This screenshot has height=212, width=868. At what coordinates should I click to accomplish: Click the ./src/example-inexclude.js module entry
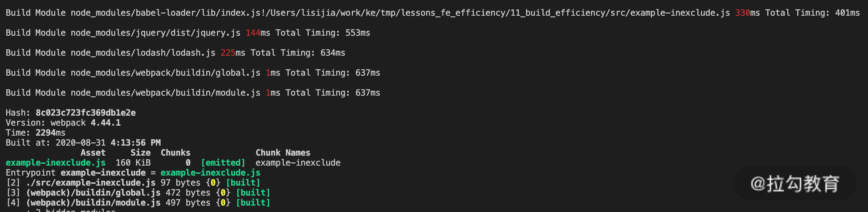point(91,183)
